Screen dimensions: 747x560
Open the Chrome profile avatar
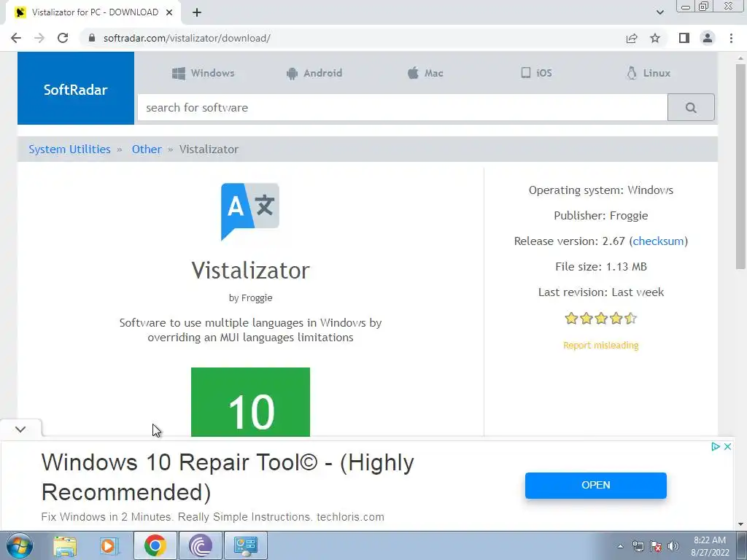(708, 38)
